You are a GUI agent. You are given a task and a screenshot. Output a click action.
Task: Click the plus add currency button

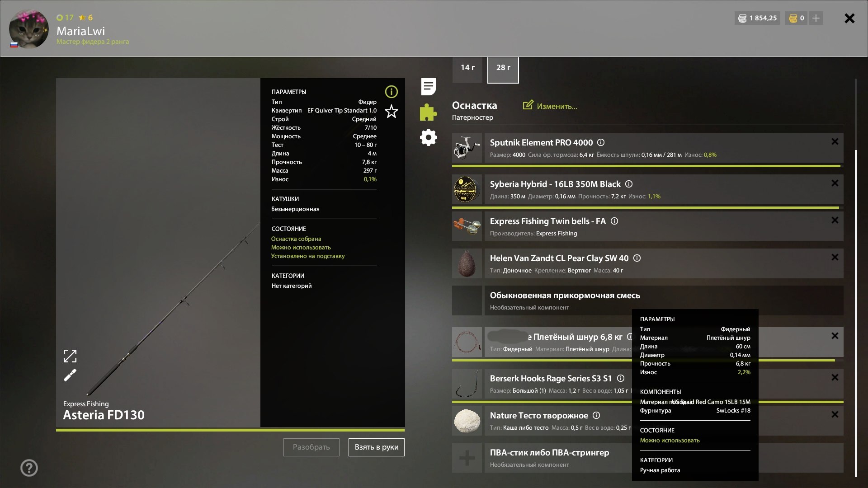(x=816, y=18)
